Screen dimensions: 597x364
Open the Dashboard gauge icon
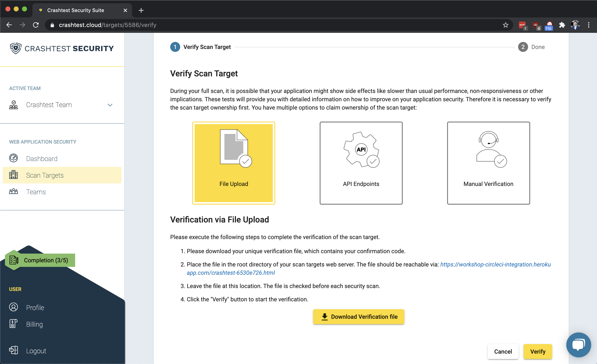point(13,158)
